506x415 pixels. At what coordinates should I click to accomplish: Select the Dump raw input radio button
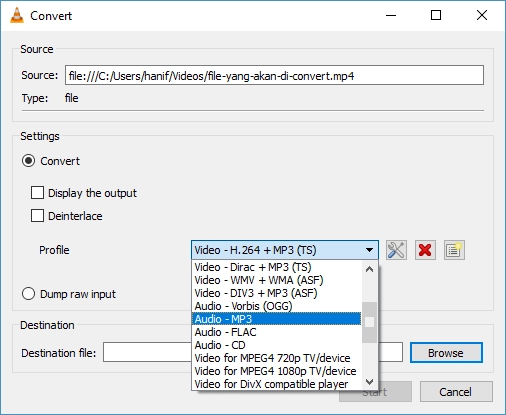(x=28, y=294)
